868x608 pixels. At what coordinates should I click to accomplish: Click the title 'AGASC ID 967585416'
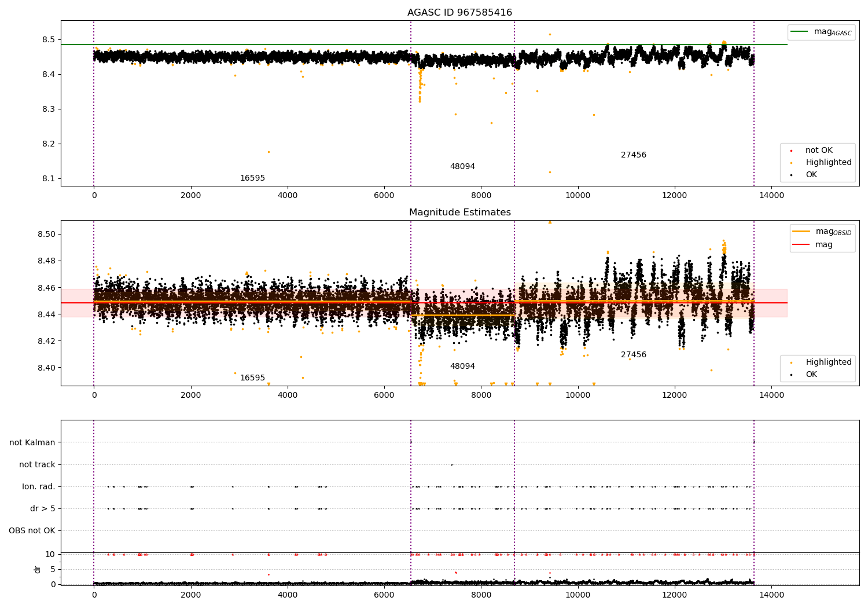pos(459,13)
